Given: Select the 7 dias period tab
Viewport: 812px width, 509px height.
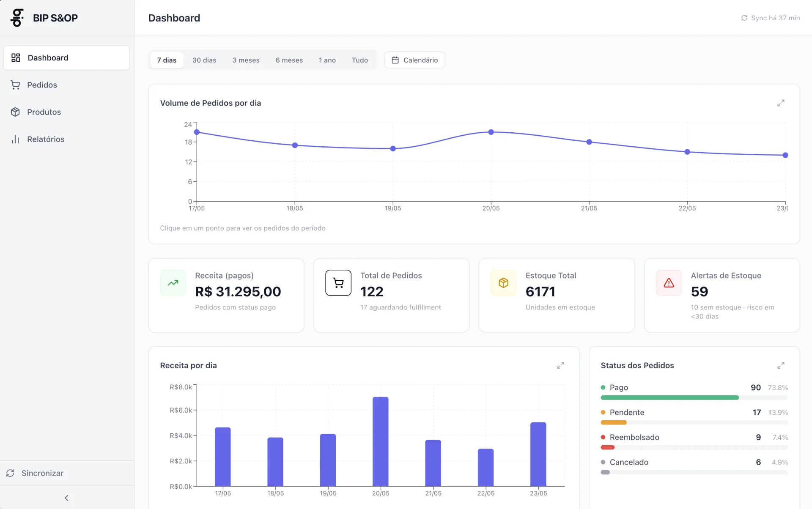Looking at the screenshot, I should pos(167,60).
